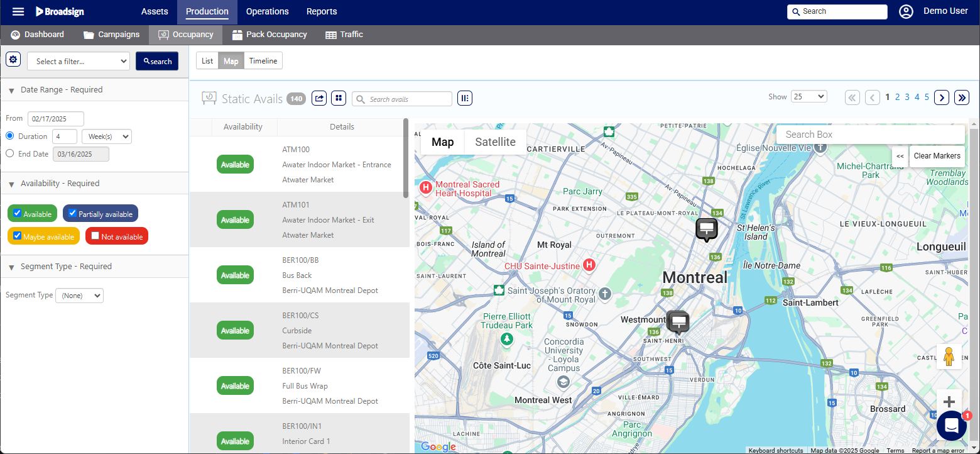Switch to Timeline view
Screen dimensions: 980x454
[263, 61]
